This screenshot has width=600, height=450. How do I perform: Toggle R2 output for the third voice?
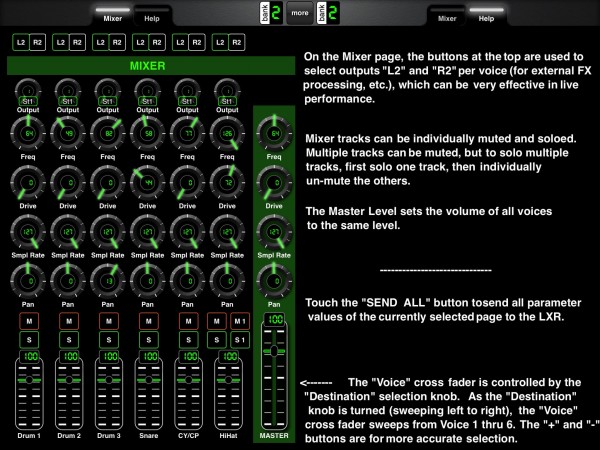(117, 42)
